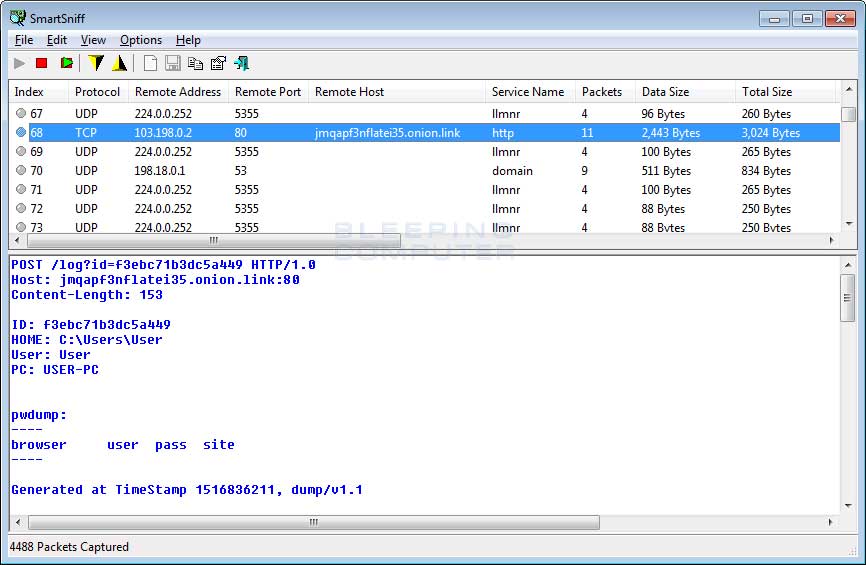This screenshot has height=565, width=866.
Task: Click the status circle icon of row 72
Action: (x=21, y=208)
